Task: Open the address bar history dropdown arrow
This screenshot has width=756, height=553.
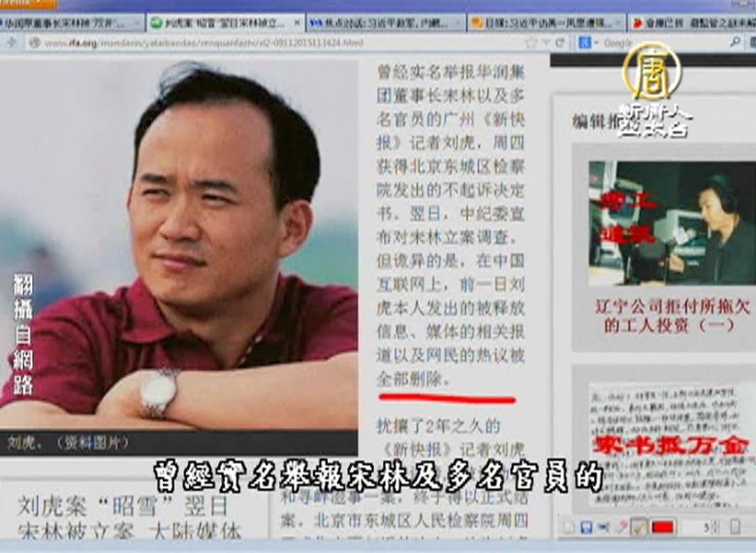Action: [546, 43]
